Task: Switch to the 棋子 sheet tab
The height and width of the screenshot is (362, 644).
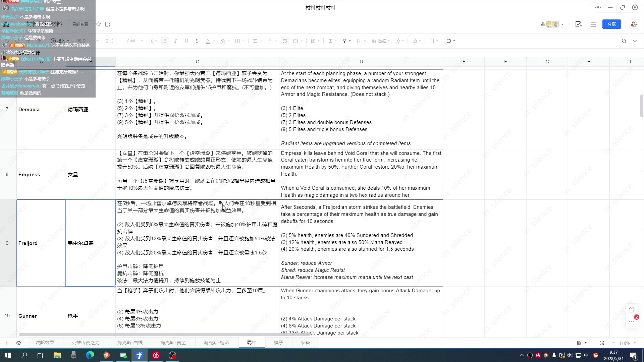Action: tap(278, 343)
